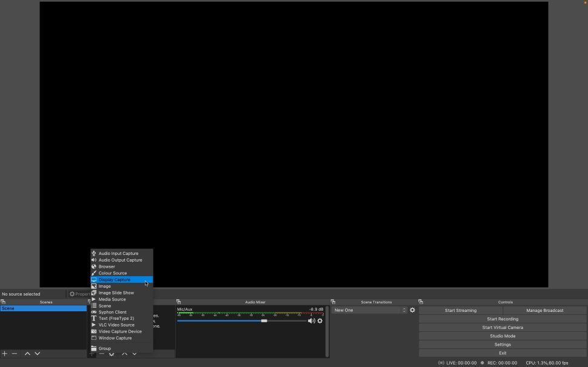Click the LIVE: 00:00:00 timer text
Viewport: 588px width, 367px height.
[461, 363]
